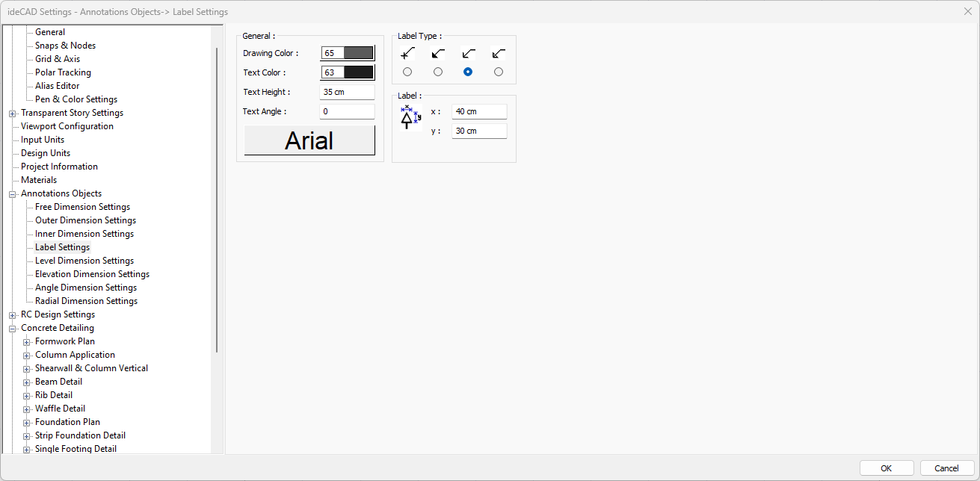Open Level Dimension Settings
The image size is (980, 481).
pyautogui.click(x=84, y=261)
